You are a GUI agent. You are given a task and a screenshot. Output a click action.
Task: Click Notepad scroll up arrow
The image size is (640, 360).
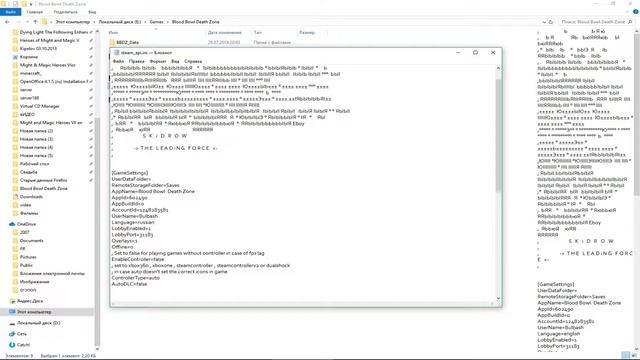click(498, 68)
